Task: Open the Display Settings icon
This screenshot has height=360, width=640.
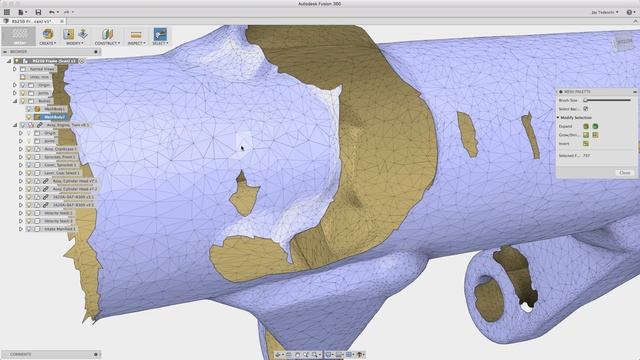Action: [x=329, y=355]
